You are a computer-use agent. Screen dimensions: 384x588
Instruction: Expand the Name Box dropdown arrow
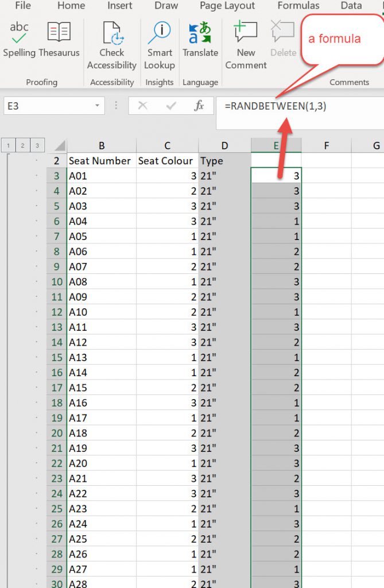coord(97,106)
